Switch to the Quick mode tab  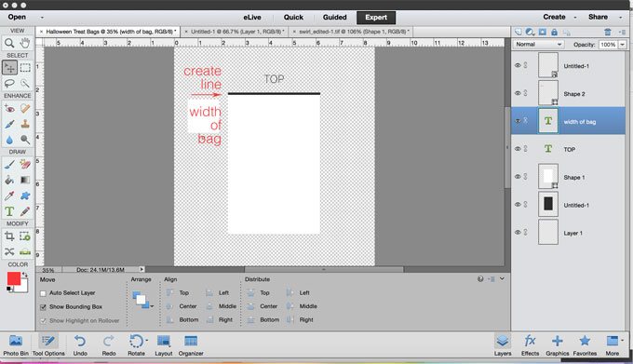point(293,18)
